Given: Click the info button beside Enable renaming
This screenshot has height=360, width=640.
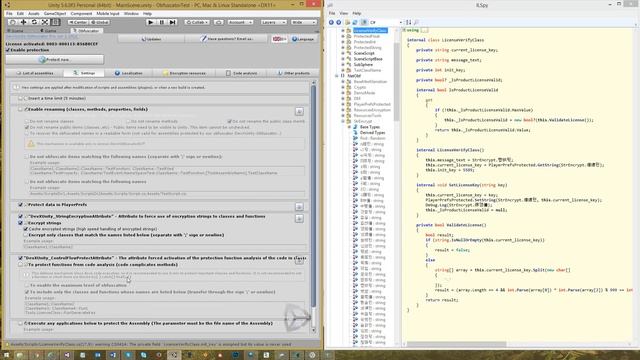Looking at the screenshot, I should [299, 111].
